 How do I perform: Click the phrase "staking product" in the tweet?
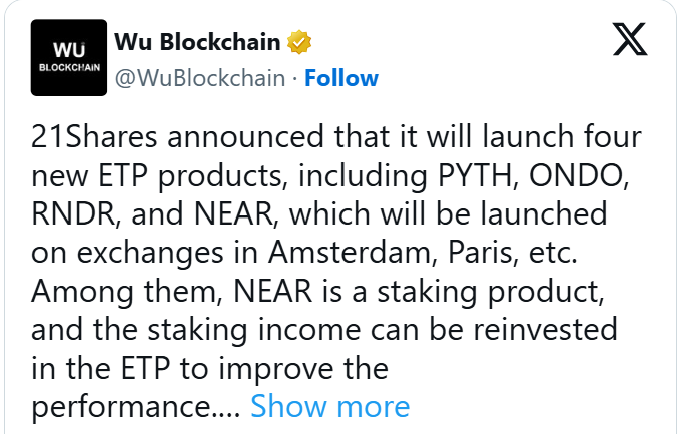coord(491,292)
